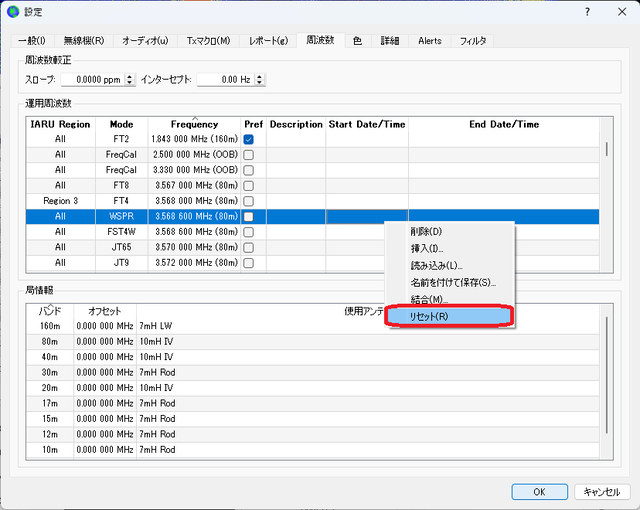
Task: Switch to the オーディオ(u) tab
Action: pos(145,41)
